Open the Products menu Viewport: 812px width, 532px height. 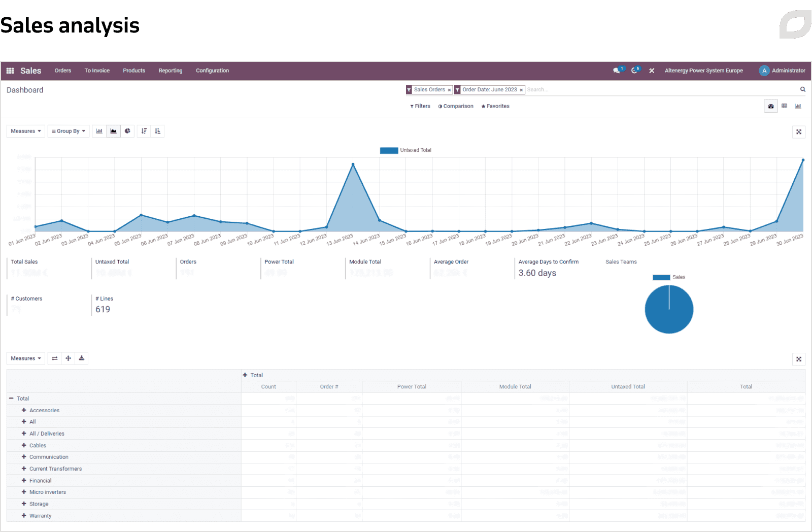(134, 71)
